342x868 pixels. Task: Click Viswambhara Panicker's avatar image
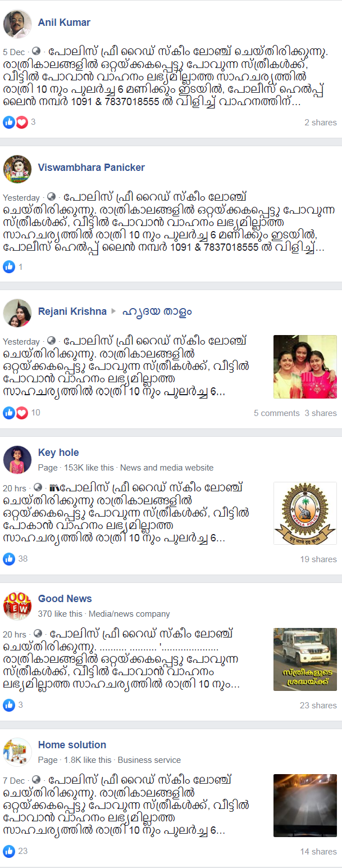point(17,168)
